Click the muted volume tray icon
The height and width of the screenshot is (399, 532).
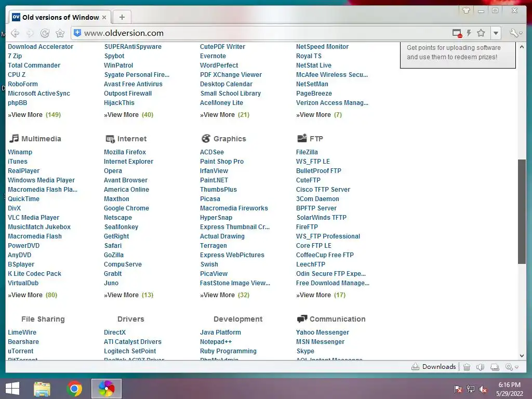483,389
